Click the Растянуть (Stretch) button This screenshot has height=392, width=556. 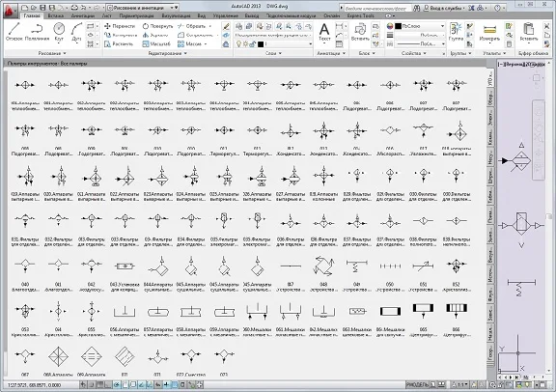pos(119,44)
